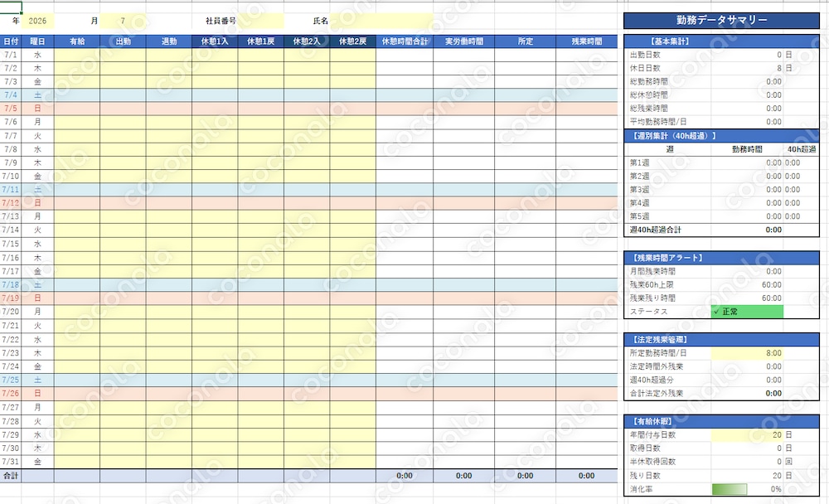The image size is (829, 504).
Task: Select the 7/15 date cell
Action: point(11,244)
